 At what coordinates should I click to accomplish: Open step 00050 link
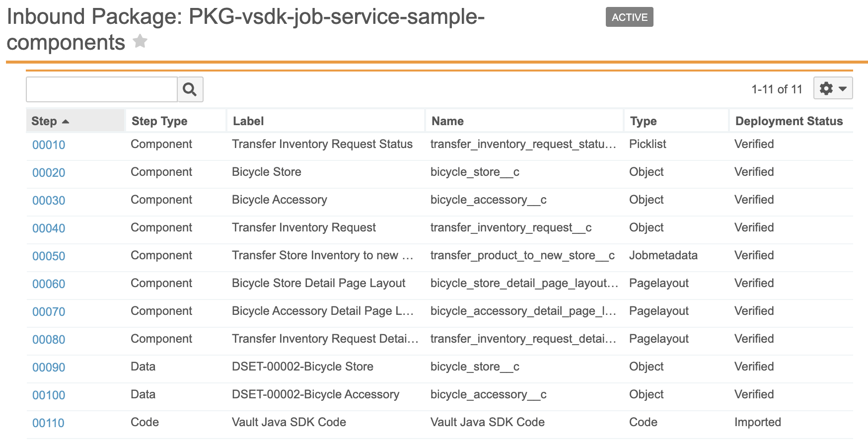[49, 256]
